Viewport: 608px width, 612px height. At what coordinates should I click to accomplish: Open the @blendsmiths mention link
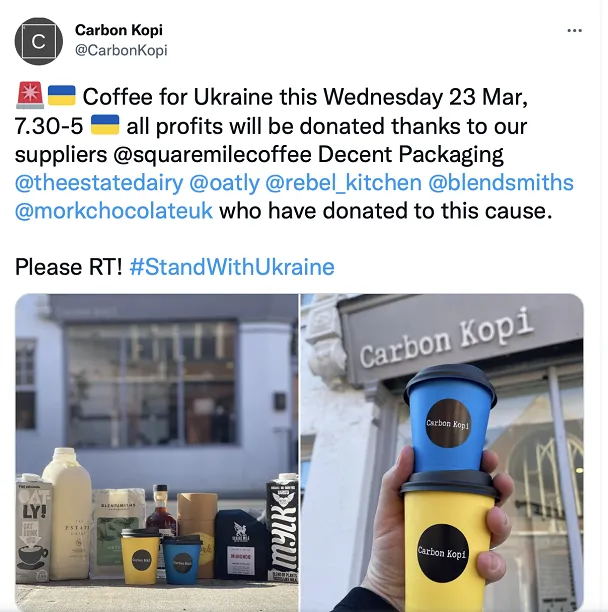(x=501, y=183)
